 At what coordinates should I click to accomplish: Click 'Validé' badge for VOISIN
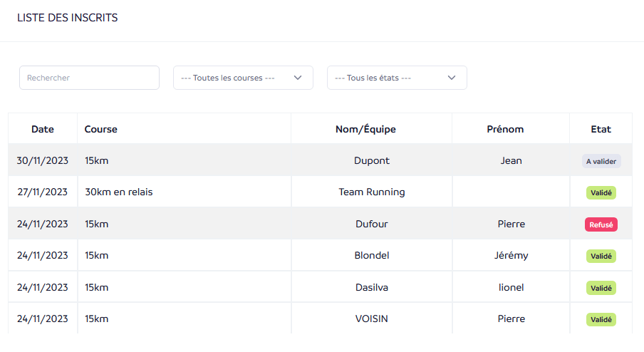(601, 319)
